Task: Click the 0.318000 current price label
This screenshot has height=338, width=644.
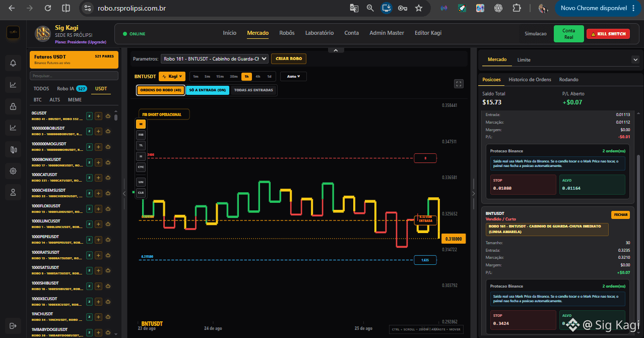Action: pyautogui.click(x=453, y=239)
